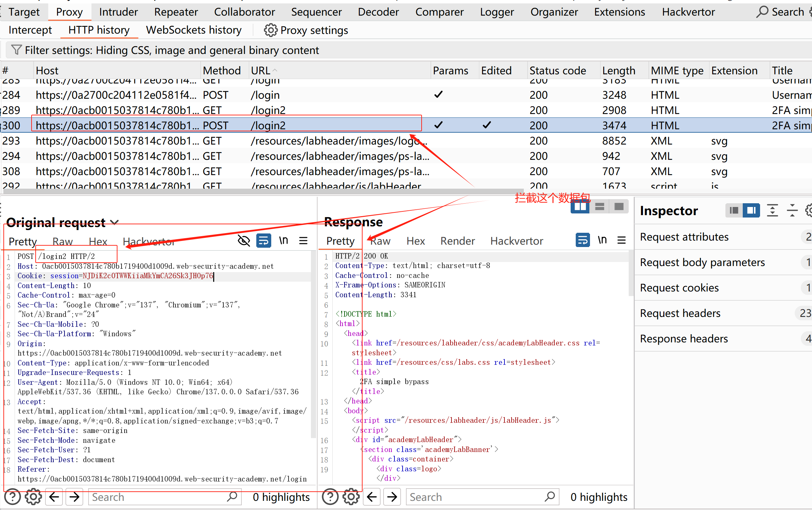Click the request panel help icon

pos(13,497)
